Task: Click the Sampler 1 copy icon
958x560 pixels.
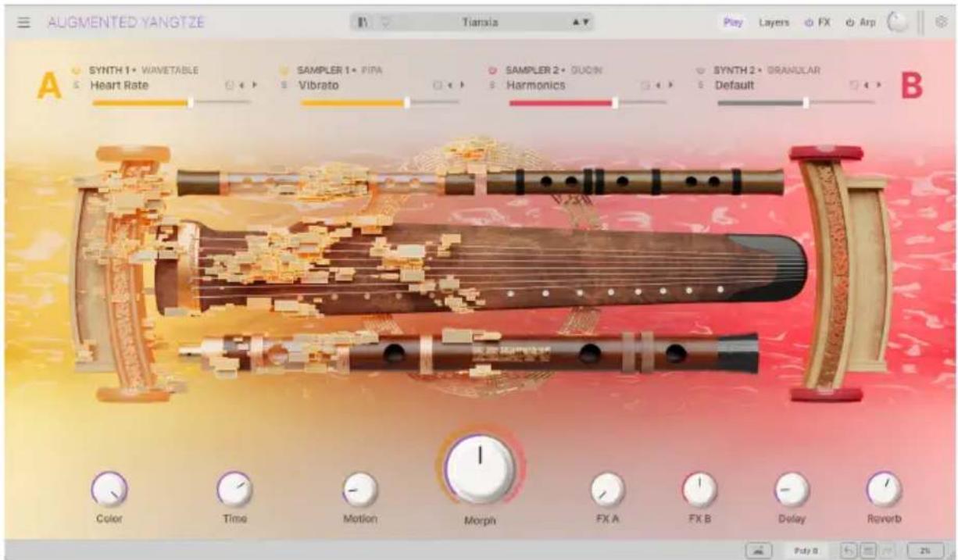Action: click(x=438, y=85)
